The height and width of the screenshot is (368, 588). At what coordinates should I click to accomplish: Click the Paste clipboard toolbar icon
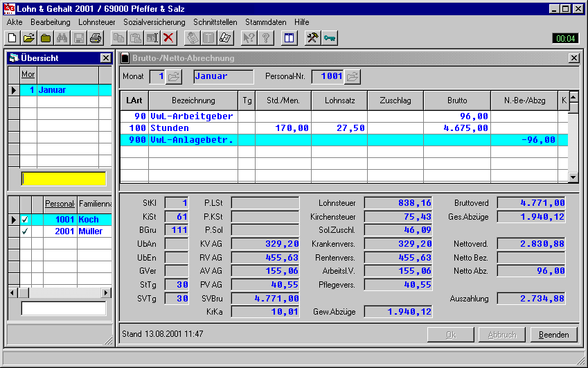coord(135,38)
